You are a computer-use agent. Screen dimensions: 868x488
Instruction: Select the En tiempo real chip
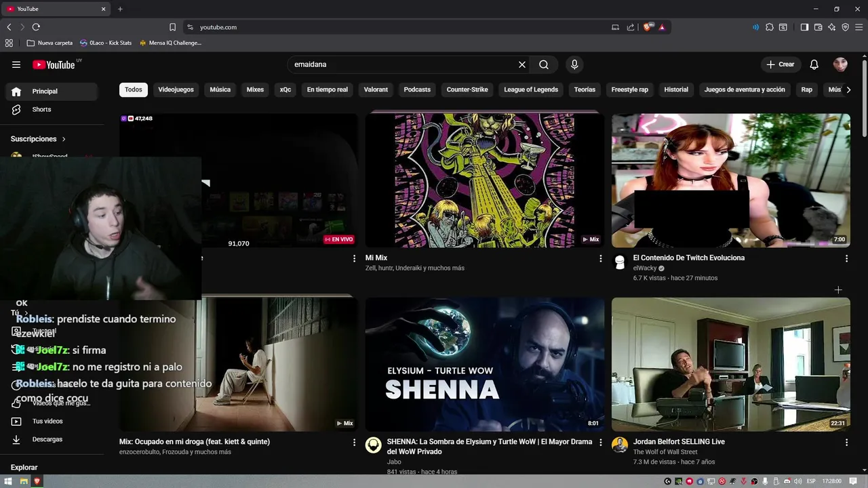click(x=328, y=89)
